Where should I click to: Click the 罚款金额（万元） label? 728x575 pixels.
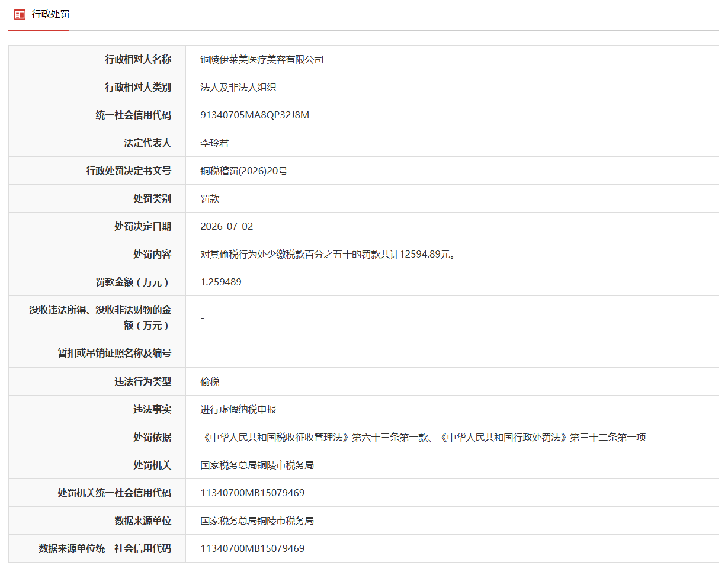(133, 282)
